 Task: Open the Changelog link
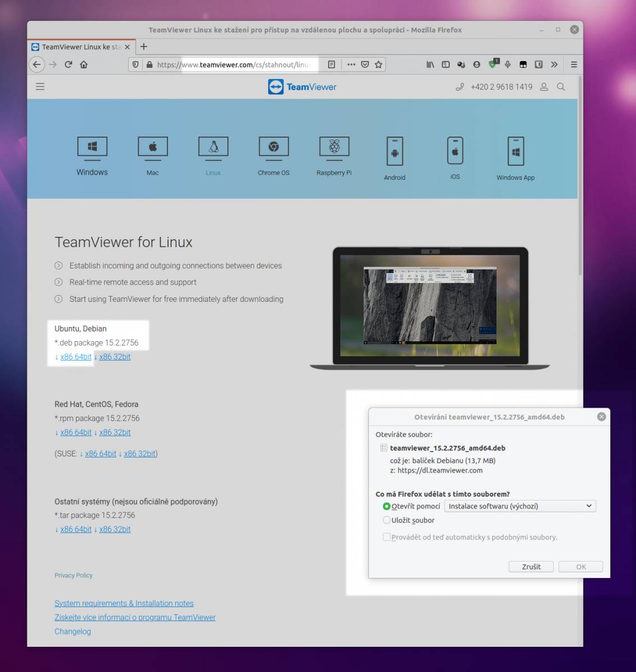point(73,631)
